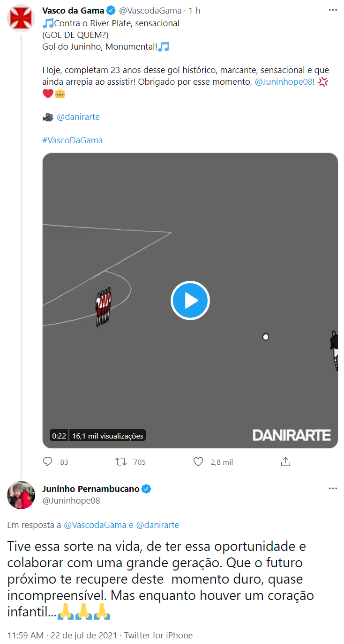Open @danirarte in reply-to line

tap(157, 525)
